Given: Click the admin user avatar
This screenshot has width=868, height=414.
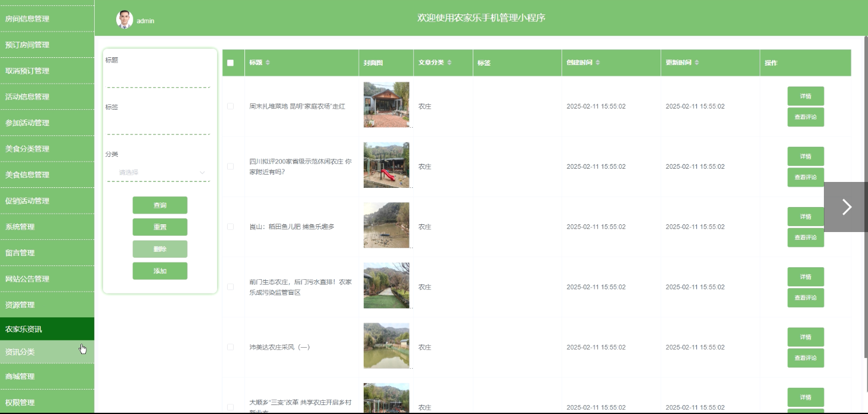Looking at the screenshot, I should (x=125, y=20).
